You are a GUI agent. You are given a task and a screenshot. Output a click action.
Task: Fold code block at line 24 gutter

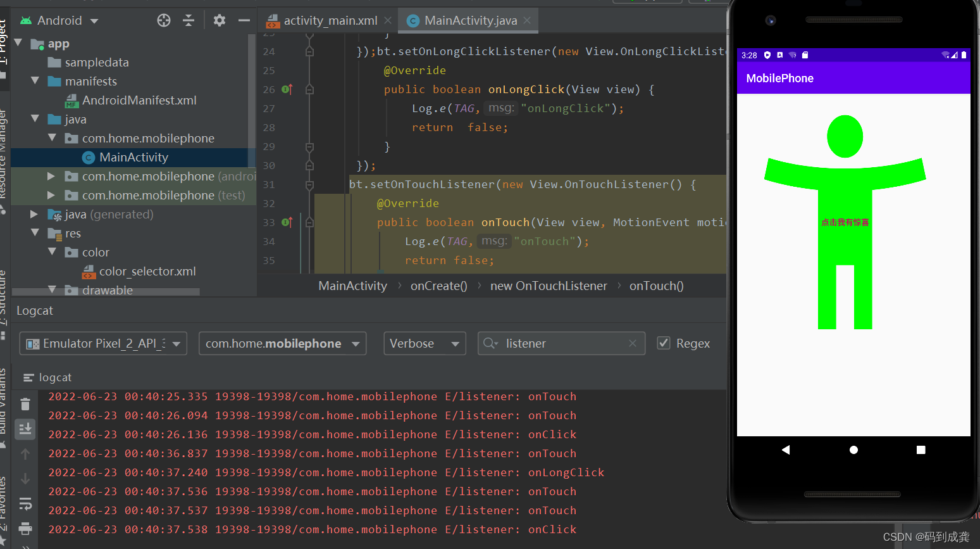(309, 51)
